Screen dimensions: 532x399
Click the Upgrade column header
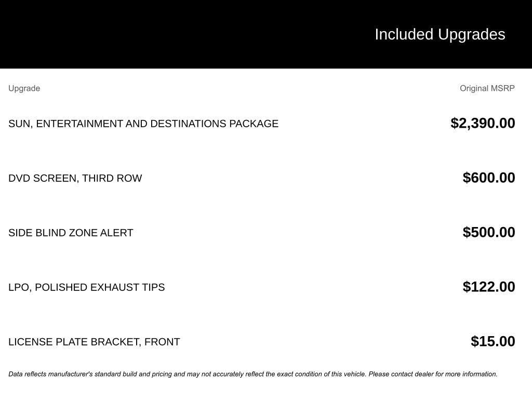[24, 88]
